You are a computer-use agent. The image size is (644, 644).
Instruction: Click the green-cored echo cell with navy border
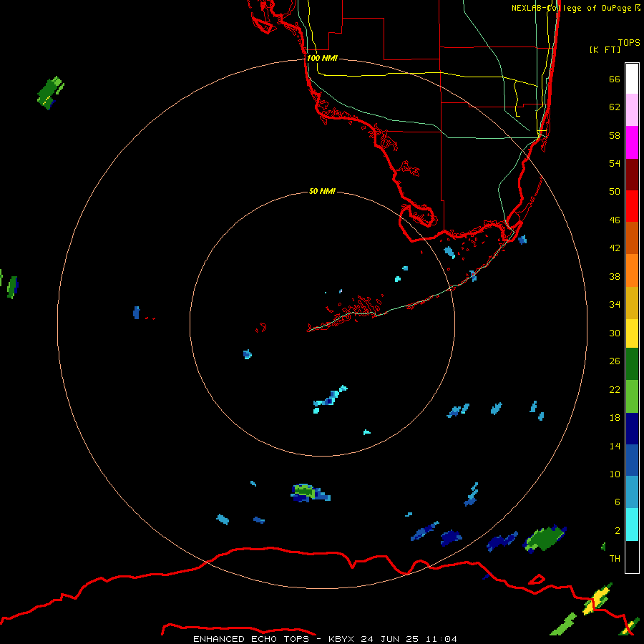click(x=310, y=493)
